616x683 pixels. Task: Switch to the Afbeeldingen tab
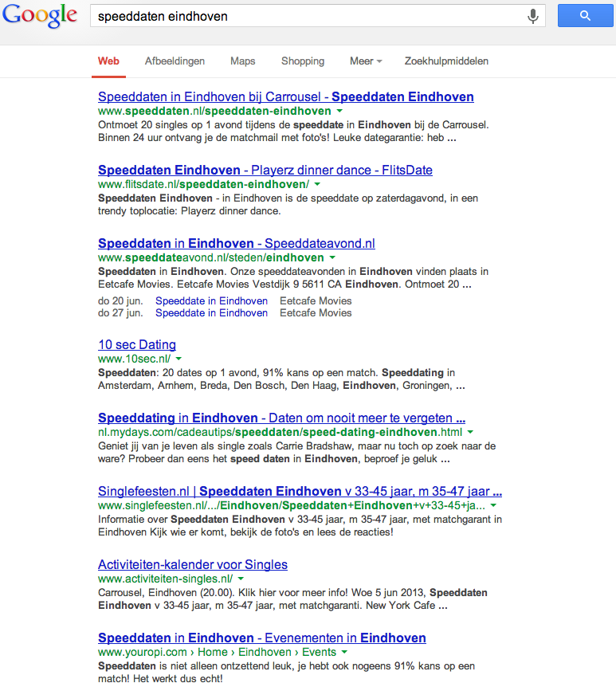click(175, 61)
